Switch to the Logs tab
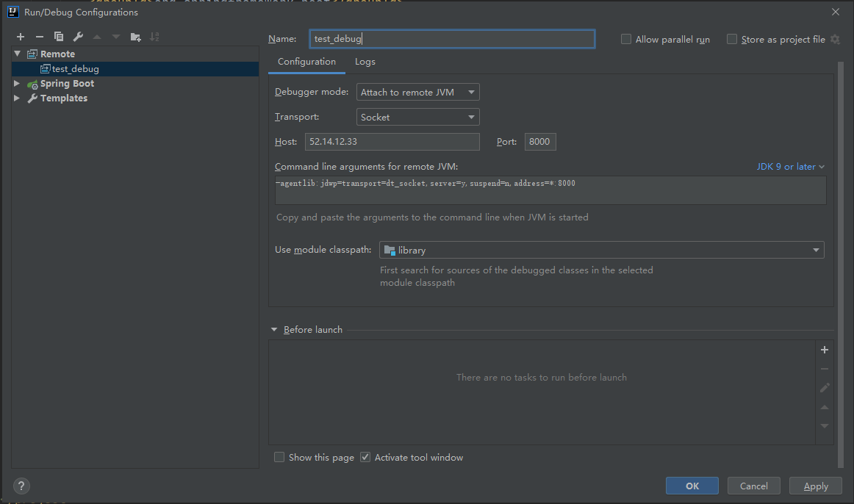This screenshot has width=854, height=504. [x=365, y=62]
